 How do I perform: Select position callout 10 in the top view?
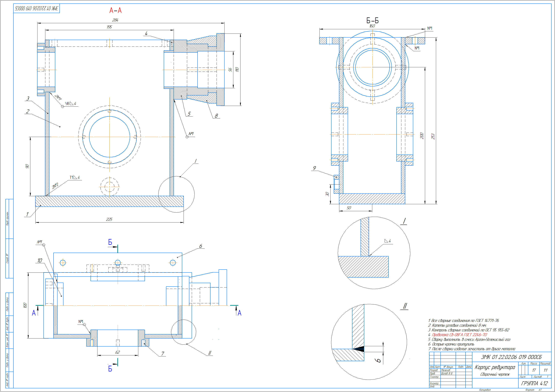40,261
